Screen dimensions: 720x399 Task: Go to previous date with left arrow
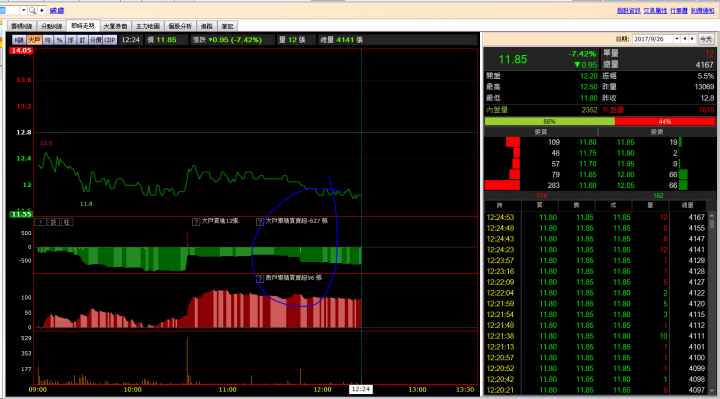coord(685,39)
